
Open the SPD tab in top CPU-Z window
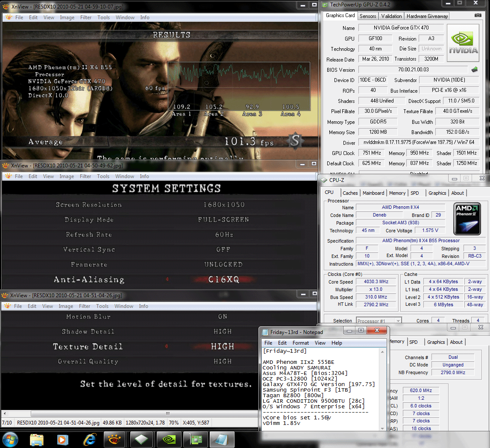(x=415, y=193)
